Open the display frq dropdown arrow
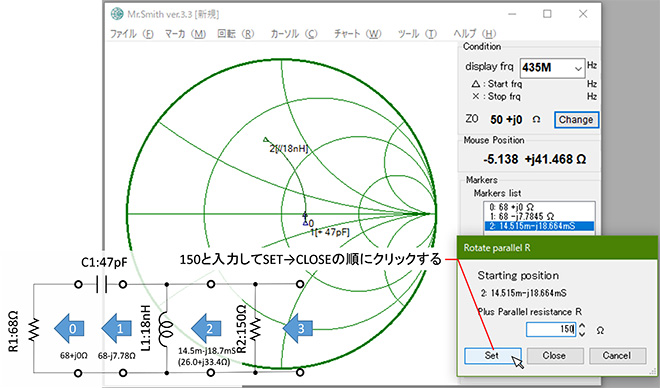The width and height of the screenshot is (660, 388). point(578,68)
